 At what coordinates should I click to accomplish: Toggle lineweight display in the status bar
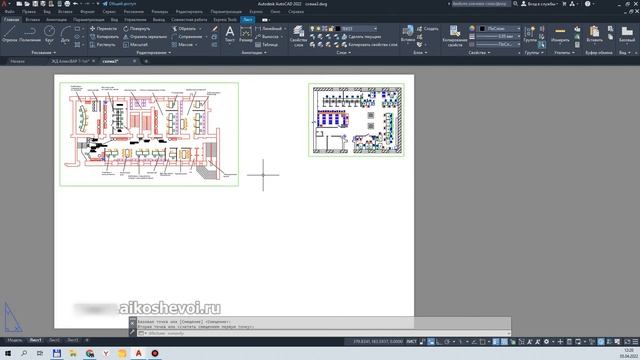tap(496, 342)
